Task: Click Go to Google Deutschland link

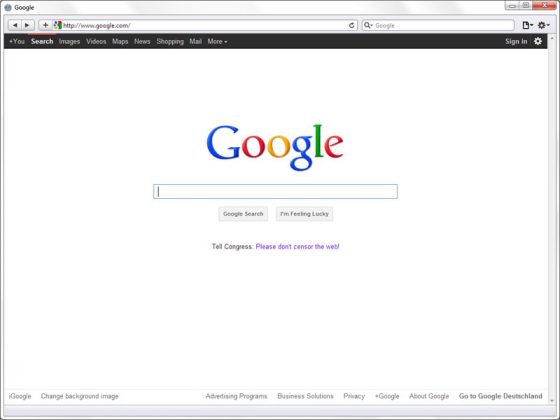Action: (501, 396)
